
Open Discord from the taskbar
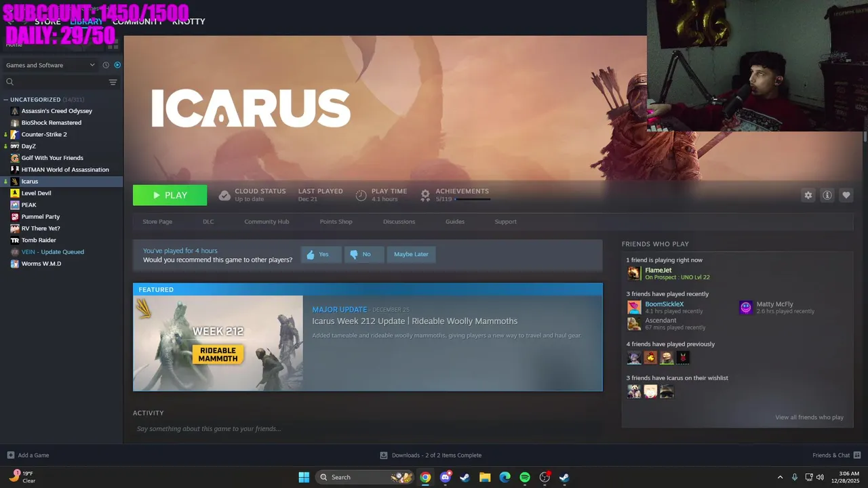[x=445, y=477]
